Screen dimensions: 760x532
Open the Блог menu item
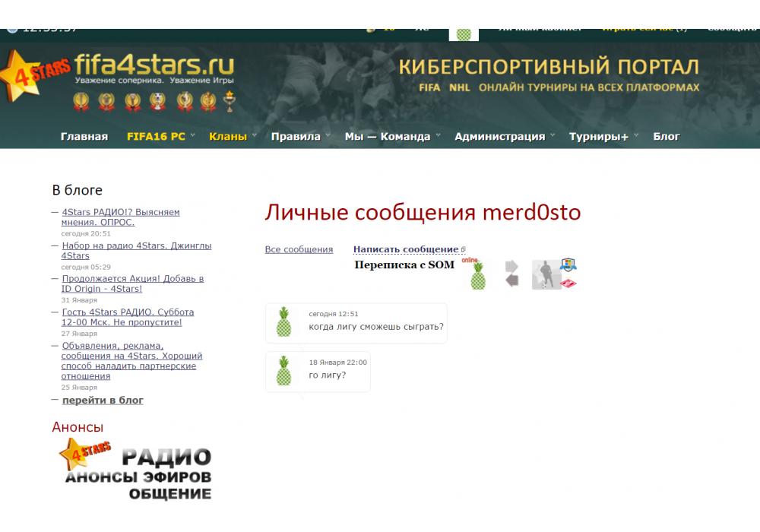(667, 136)
